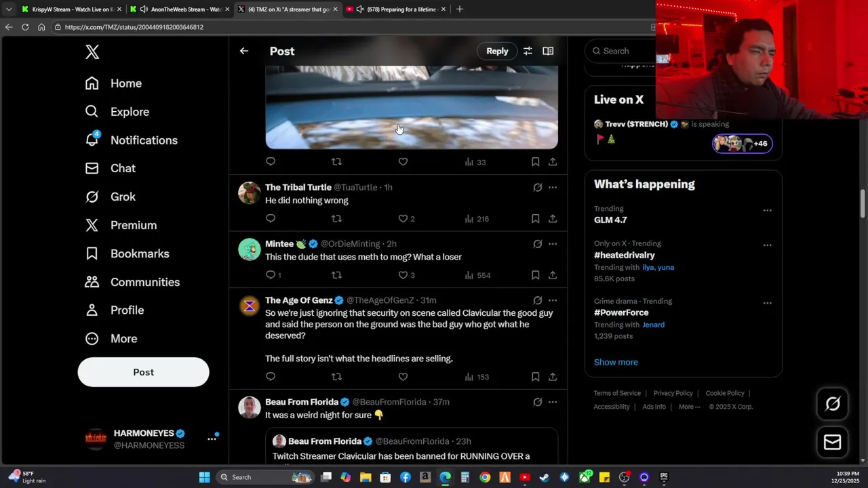Screen dimensions: 868x488
Task: Share the video reply with 33 views
Action: [553, 161]
